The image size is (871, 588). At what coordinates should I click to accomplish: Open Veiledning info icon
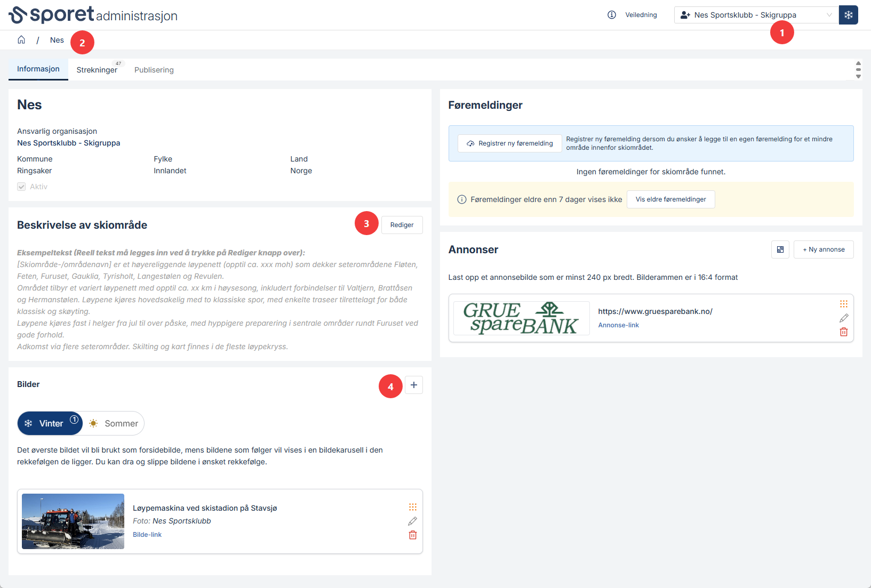pos(612,15)
